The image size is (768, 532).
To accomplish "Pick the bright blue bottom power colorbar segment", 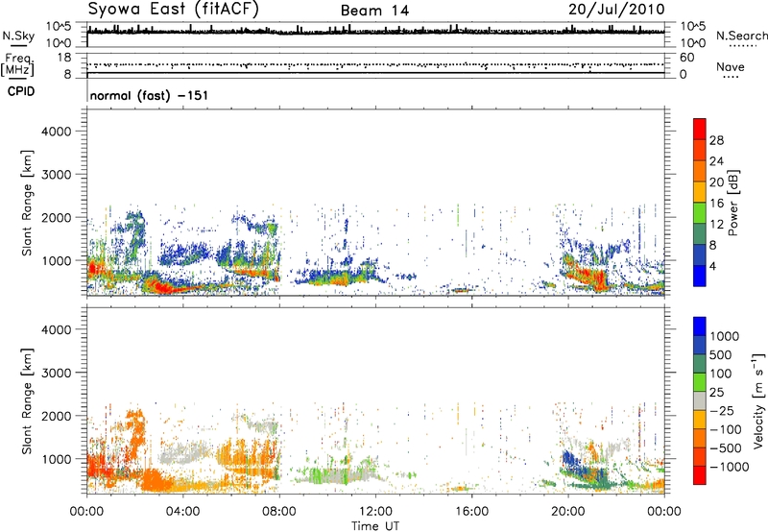I will [700, 276].
